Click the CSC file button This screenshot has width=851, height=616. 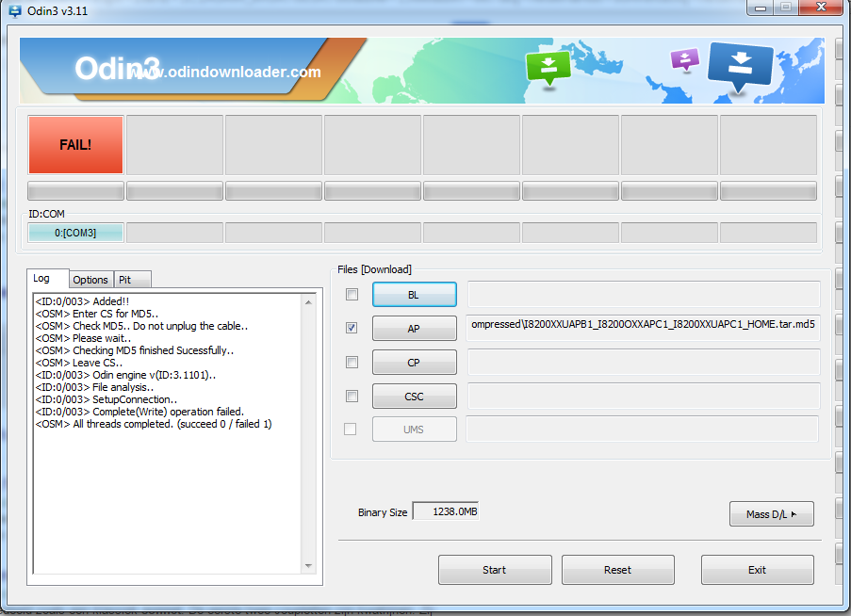click(414, 397)
